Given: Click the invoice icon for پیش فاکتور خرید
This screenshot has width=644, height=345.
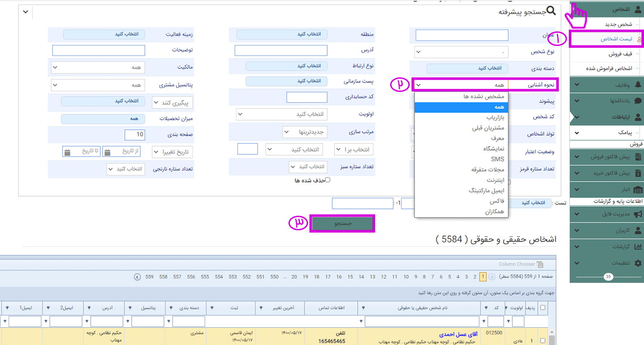Looking at the screenshot, I should click(638, 173).
